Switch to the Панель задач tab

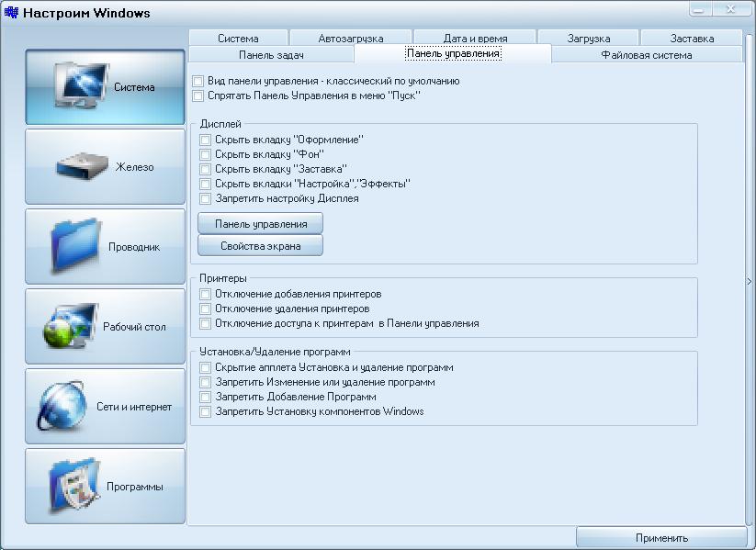(x=272, y=54)
